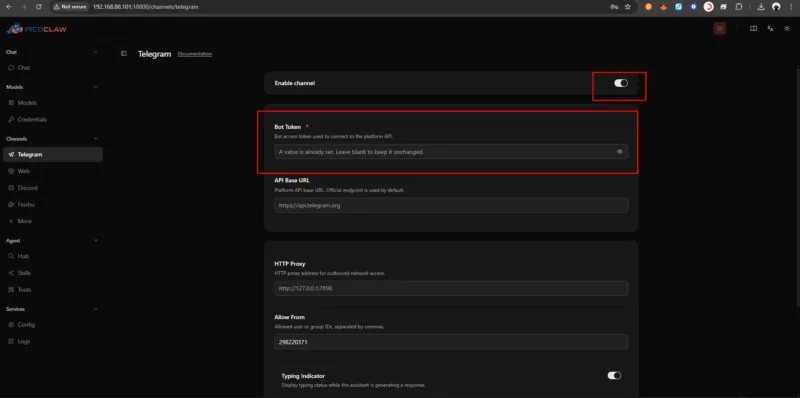The width and height of the screenshot is (800, 398).
Task: Collapse the sidebar panel icon beside Telegram title
Action: (x=124, y=54)
